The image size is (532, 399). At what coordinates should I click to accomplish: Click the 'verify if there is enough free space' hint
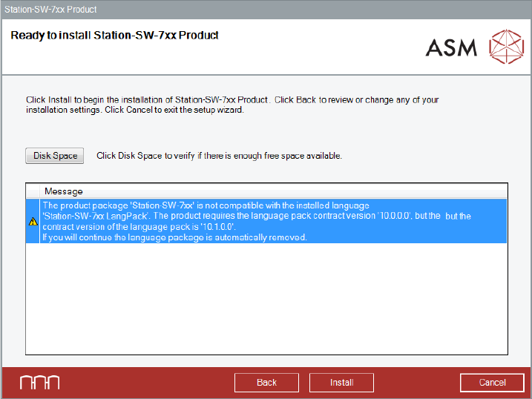(x=219, y=156)
